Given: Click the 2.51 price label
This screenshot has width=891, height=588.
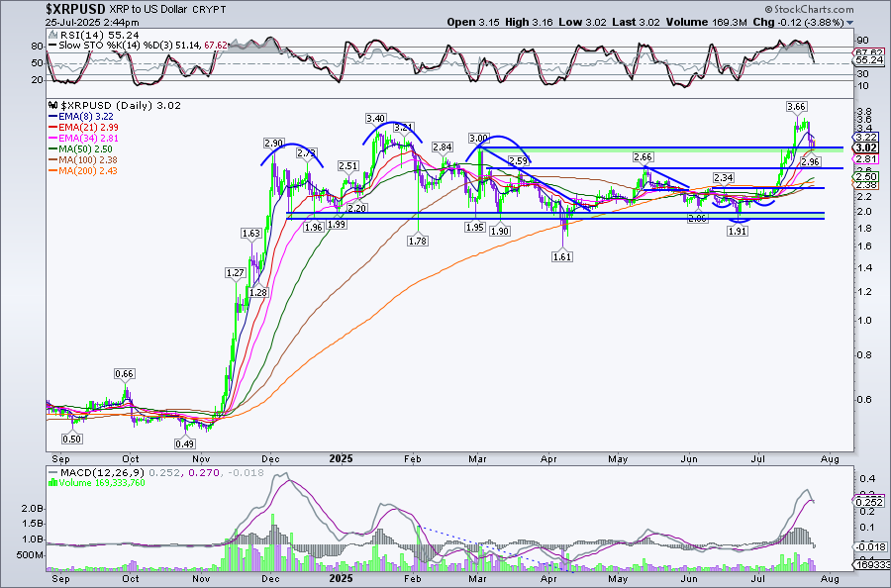Looking at the screenshot, I should tap(348, 166).
